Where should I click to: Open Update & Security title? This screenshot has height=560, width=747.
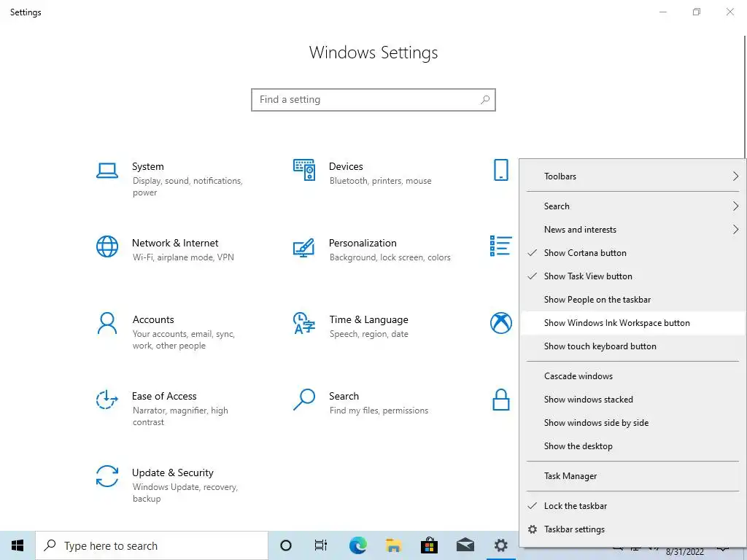click(172, 472)
